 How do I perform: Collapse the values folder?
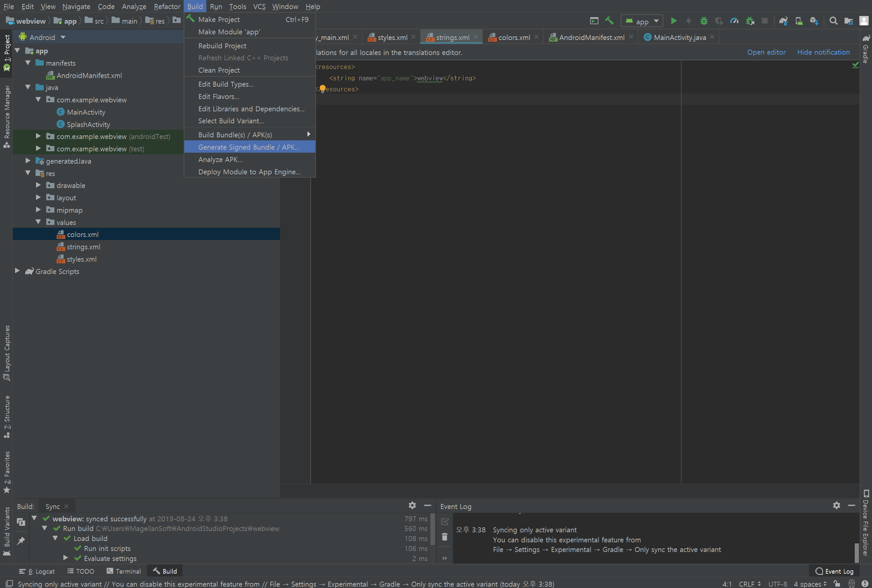(38, 222)
